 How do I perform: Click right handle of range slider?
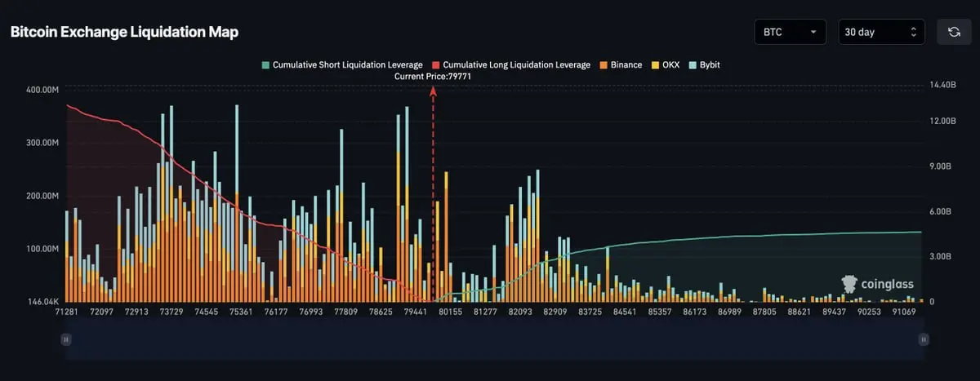(x=923, y=339)
